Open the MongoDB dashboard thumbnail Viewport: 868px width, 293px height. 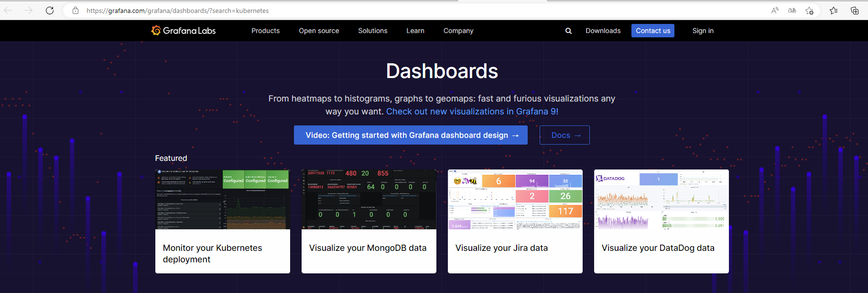point(369,199)
